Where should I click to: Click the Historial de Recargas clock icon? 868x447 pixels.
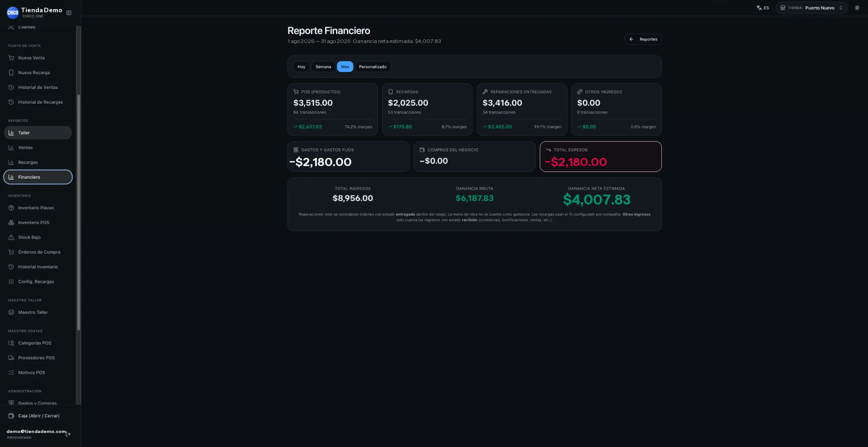(x=11, y=102)
